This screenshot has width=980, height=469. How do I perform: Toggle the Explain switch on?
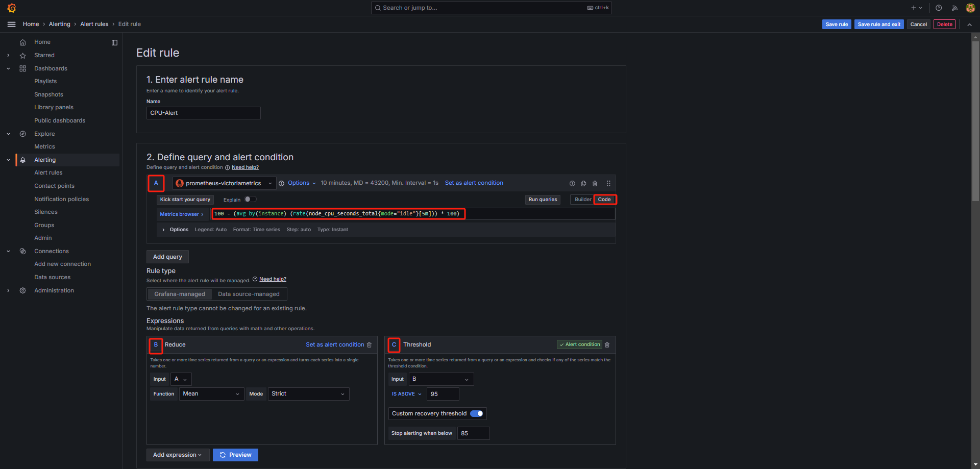[250, 200]
